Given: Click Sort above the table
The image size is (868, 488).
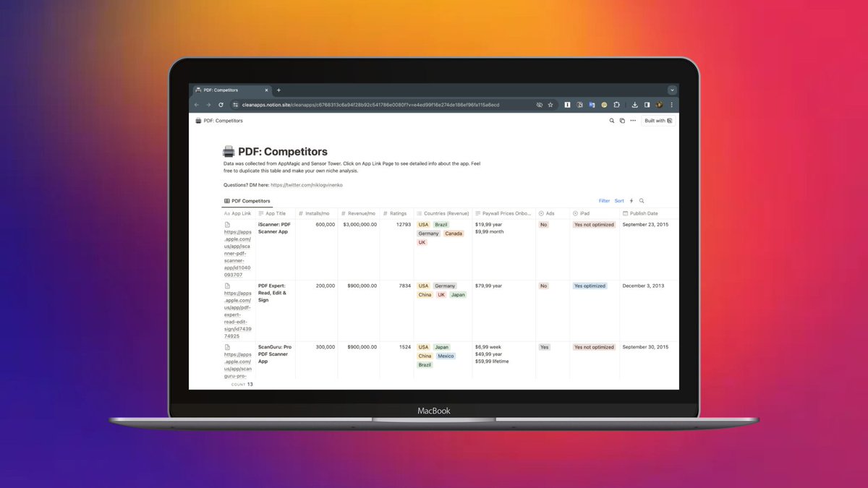Looking at the screenshot, I should tap(619, 201).
